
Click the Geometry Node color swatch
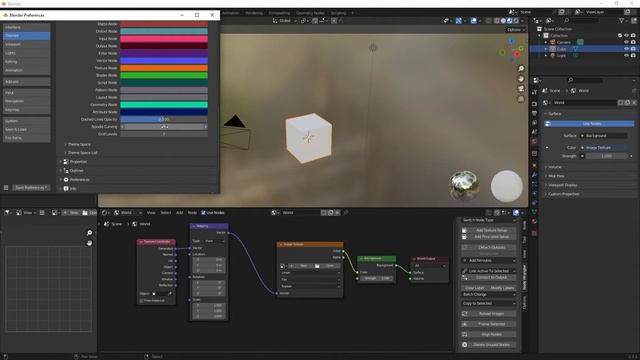pyautogui.click(x=164, y=105)
